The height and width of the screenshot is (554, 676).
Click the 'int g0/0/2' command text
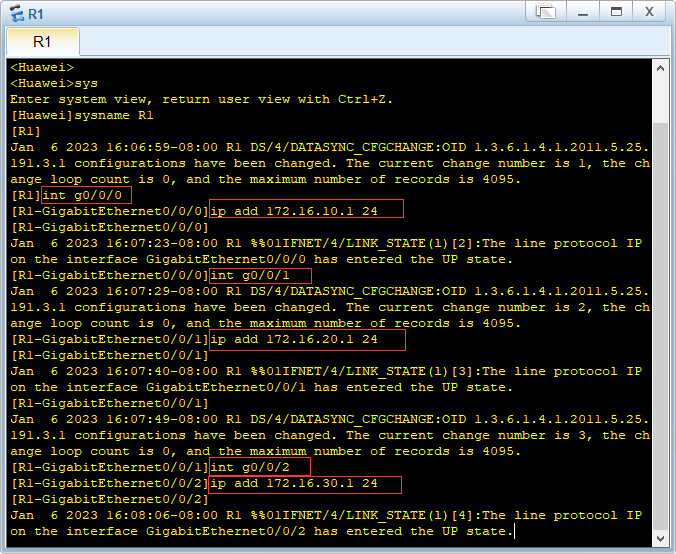pyautogui.click(x=250, y=467)
